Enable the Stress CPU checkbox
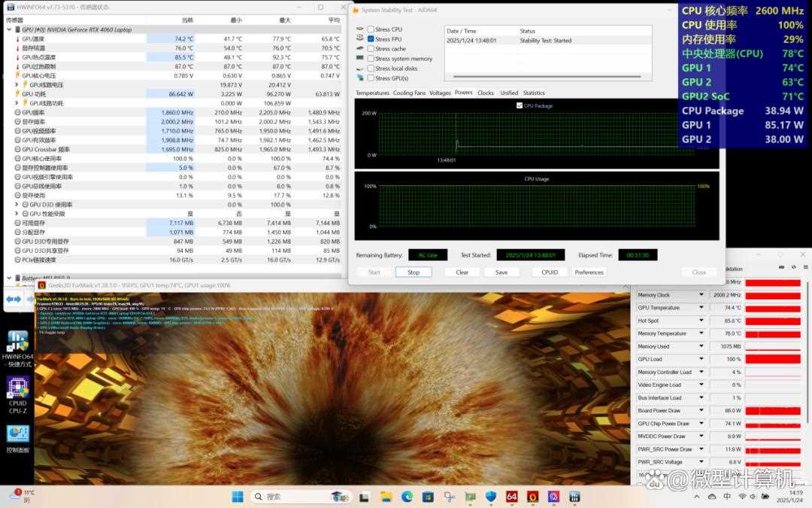Image resolution: width=812 pixels, height=508 pixels. coord(371,29)
